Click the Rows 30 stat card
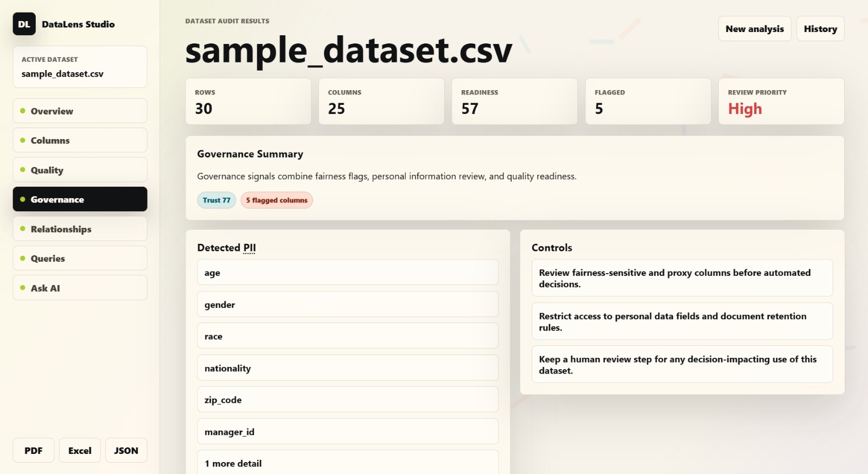Screen dimensions: 868x474 point(248,101)
